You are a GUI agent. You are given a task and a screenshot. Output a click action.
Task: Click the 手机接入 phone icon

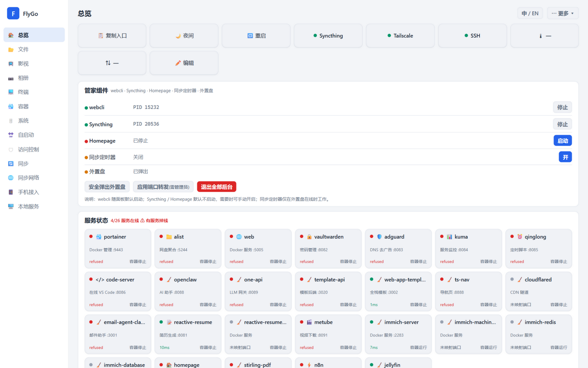(x=11, y=192)
